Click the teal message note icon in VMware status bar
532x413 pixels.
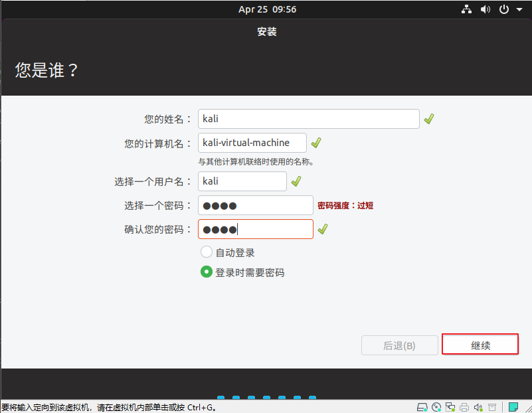[x=513, y=406]
